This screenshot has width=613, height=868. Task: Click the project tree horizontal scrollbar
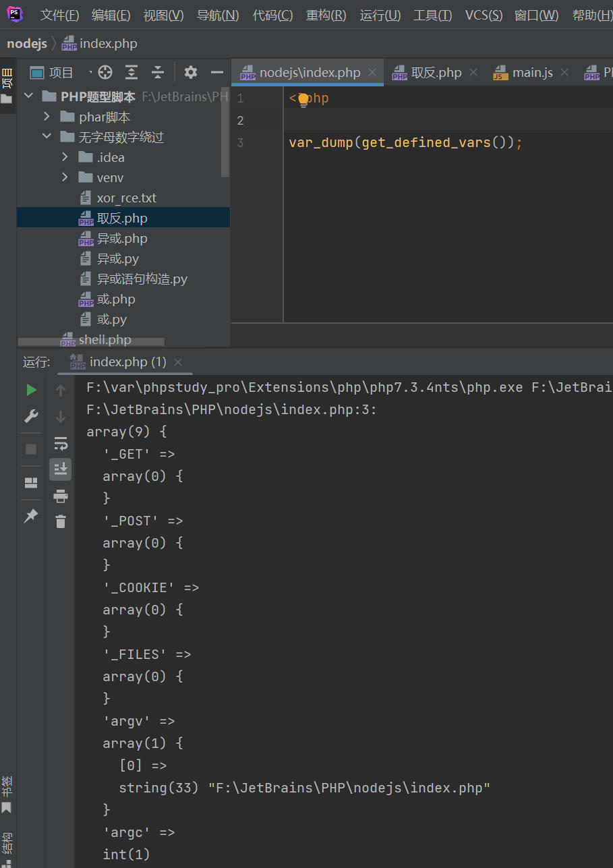click(90, 343)
